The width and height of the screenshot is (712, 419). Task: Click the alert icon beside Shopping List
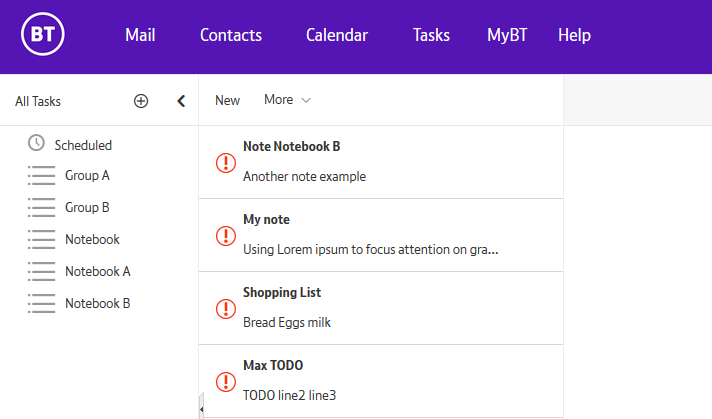pyautogui.click(x=226, y=308)
